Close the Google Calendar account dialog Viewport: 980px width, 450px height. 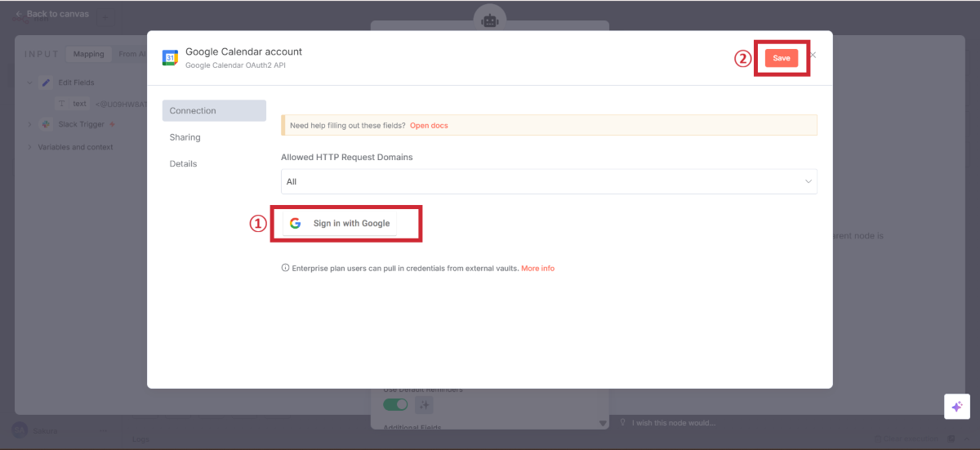coord(813,55)
